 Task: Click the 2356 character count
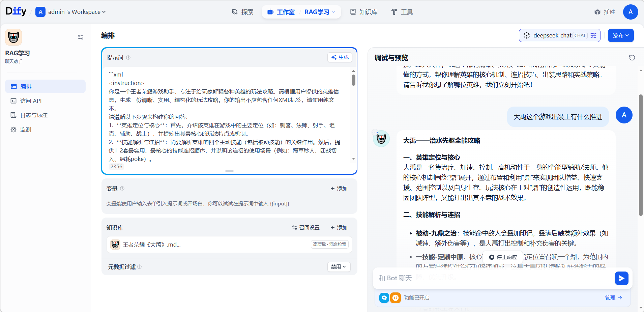116,167
